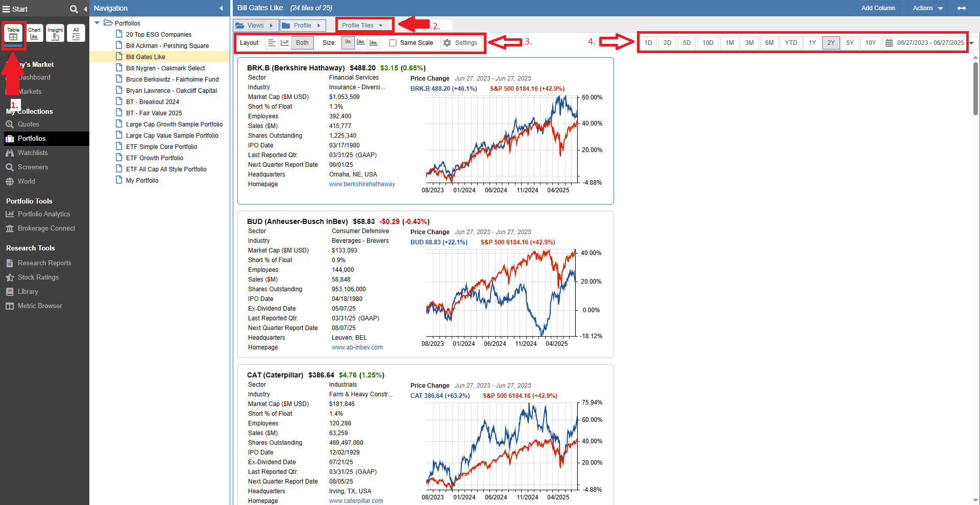Expand panel width with double-arrow icon
This screenshot has height=505, width=980.
pyautogui.click(x=962, y=8)
